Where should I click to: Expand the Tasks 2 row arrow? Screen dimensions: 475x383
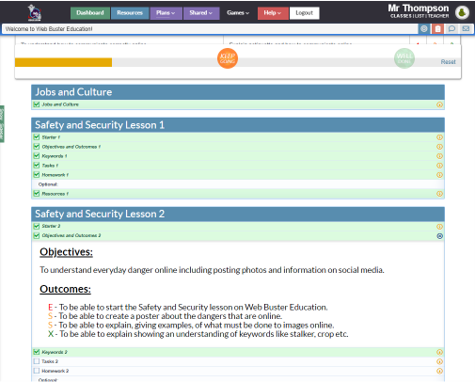coord(440,362)
